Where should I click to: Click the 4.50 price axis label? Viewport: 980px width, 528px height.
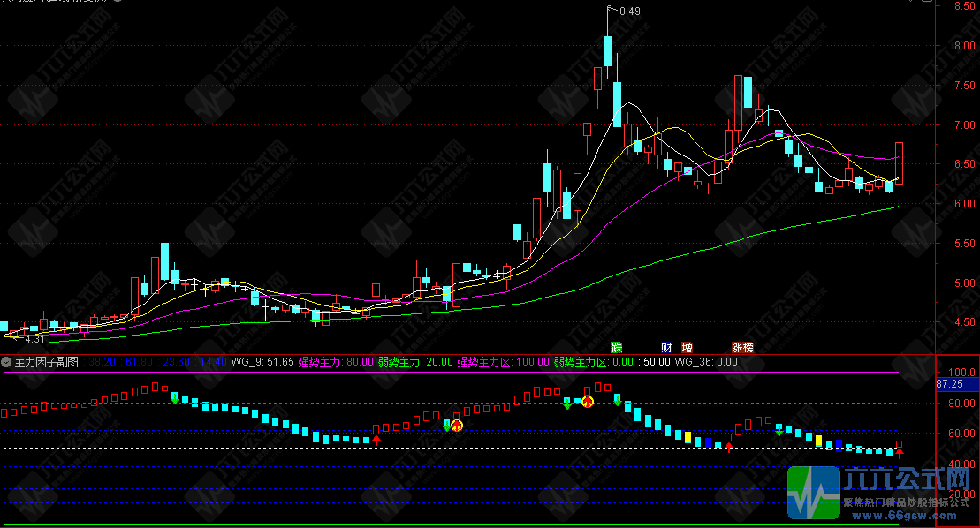pyautogui.click(x=964, y=322)
